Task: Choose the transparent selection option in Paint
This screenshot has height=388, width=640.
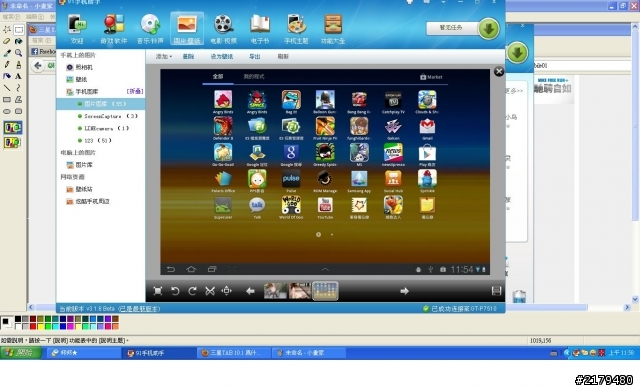Action: [x=13, y=142]
